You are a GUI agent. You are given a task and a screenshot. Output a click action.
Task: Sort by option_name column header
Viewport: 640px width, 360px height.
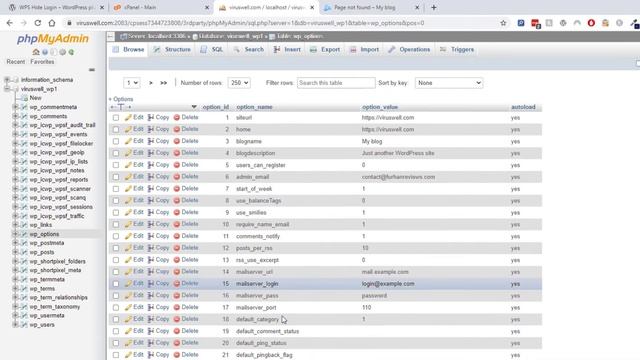(x=254, y=107)
